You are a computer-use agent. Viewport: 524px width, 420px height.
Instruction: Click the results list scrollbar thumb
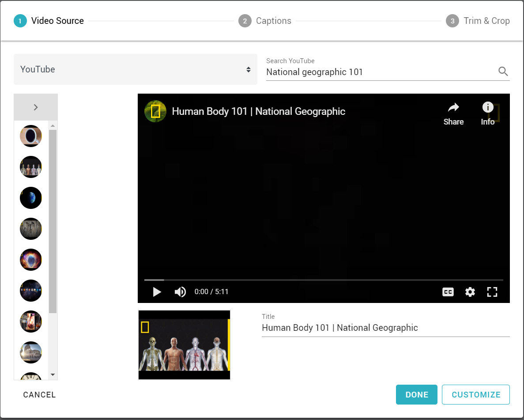[53, 221]
